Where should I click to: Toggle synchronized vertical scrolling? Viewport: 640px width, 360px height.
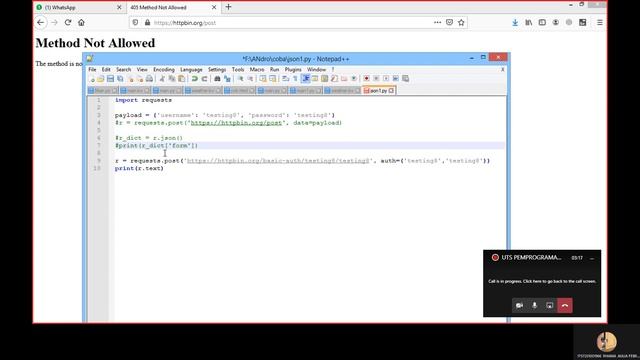coord(263,78)
